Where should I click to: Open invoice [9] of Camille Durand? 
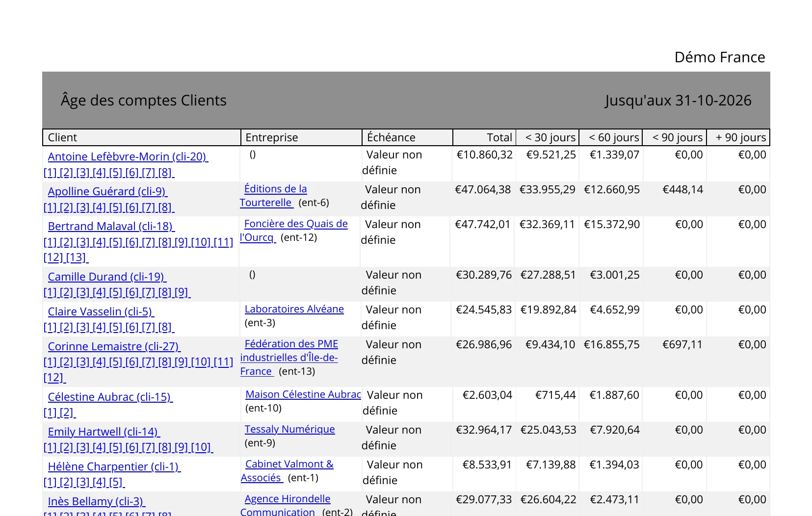point(183,292)
